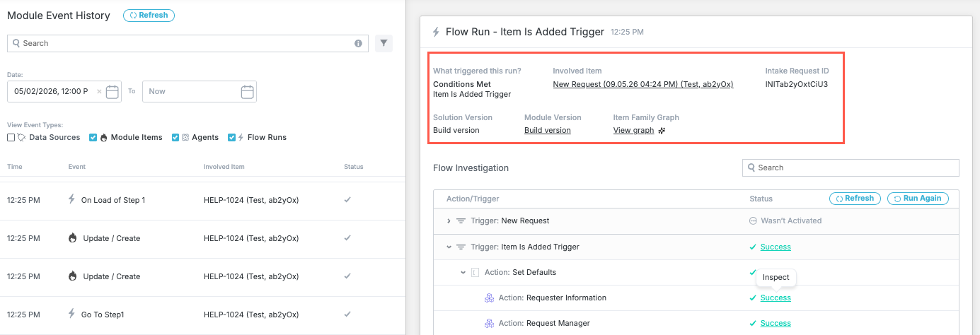980x335 pixels.
Task: Click the Involved Item column header
Action: point(226,167)
